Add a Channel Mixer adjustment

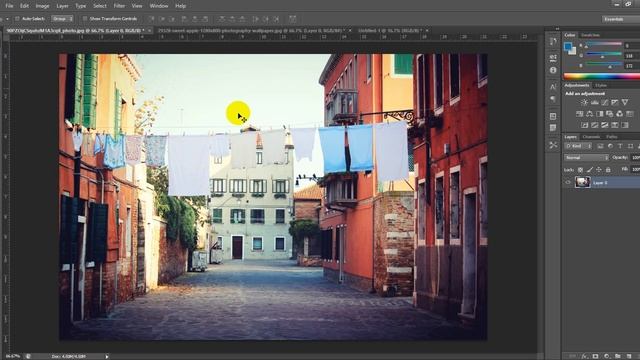tap(620, 114)
